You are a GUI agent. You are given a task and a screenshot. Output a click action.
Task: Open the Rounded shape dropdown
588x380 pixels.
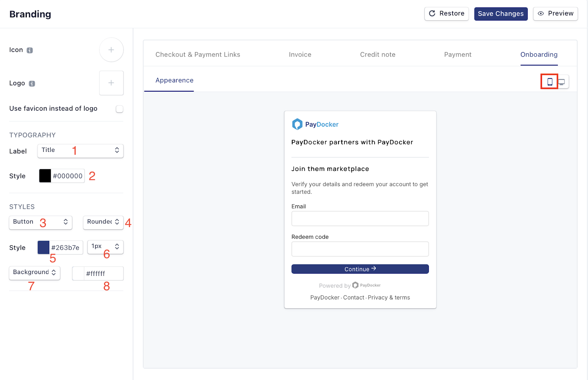pos(103,222)
